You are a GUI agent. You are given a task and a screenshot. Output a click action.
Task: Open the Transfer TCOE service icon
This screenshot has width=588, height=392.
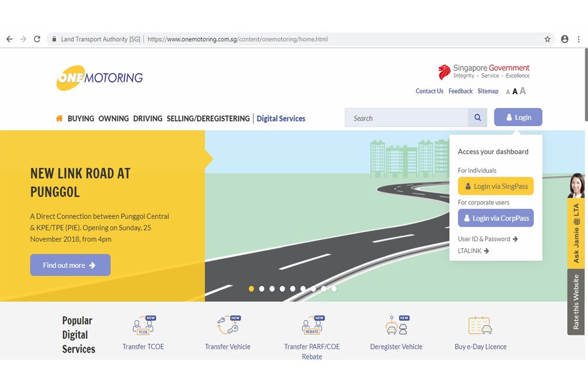coord(144,325)
